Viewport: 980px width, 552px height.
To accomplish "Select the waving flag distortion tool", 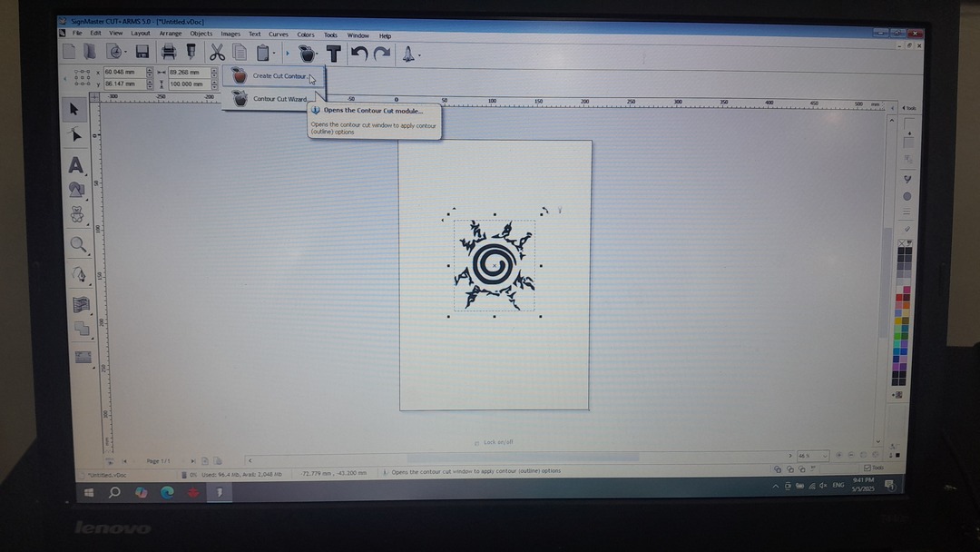I will click(81, 304).
